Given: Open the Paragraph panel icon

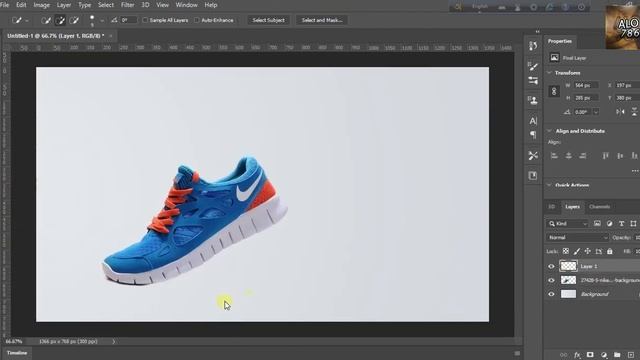Looking at the screenshot, I should pos(533,135).
